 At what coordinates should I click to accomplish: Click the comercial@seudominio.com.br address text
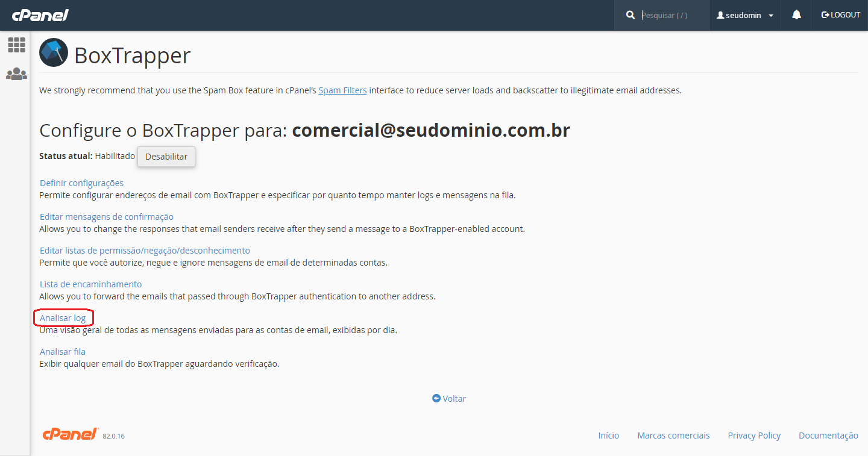tap(431, 130)
